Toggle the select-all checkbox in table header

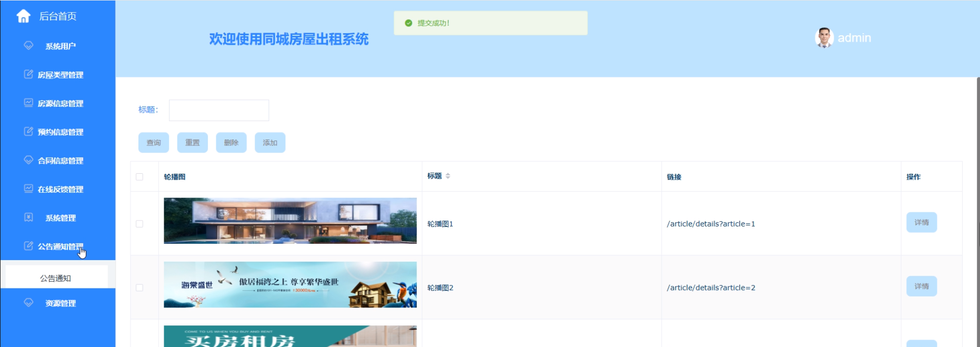tap(139, 177)
